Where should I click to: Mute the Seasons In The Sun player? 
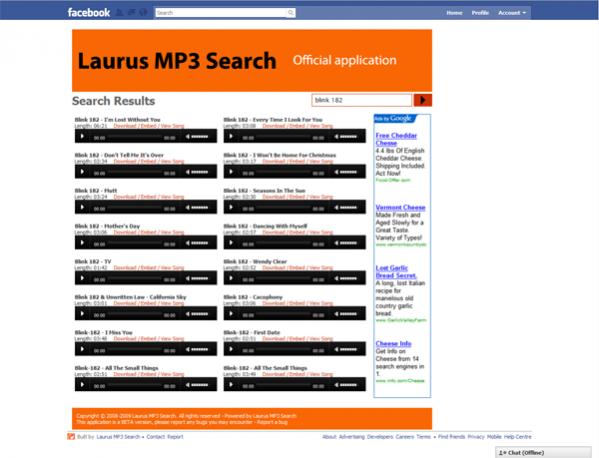pos(336,207)
